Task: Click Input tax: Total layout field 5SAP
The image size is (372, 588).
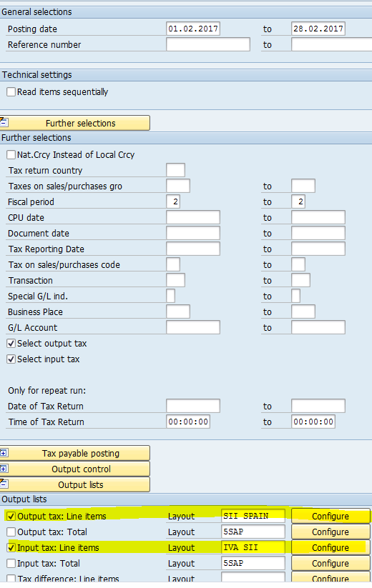Action: coord(253,563)
